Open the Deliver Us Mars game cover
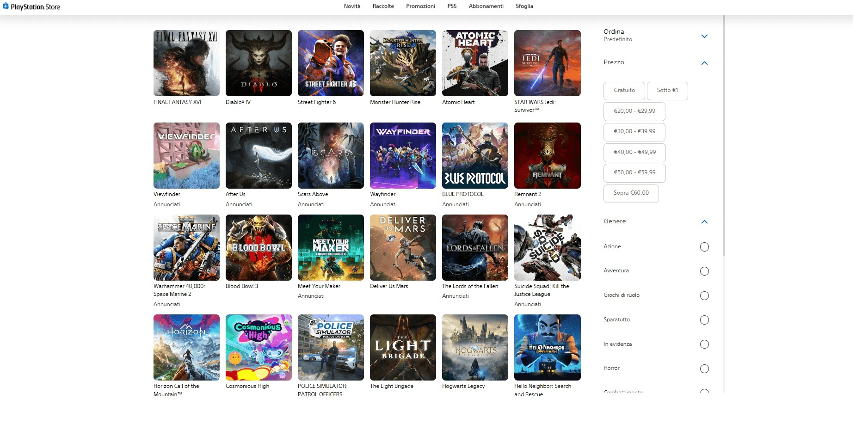 tap(403, 247)
